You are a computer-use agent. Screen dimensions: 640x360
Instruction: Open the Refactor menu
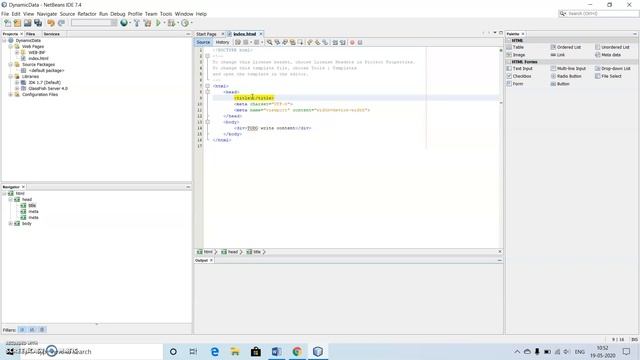[87, 14]
